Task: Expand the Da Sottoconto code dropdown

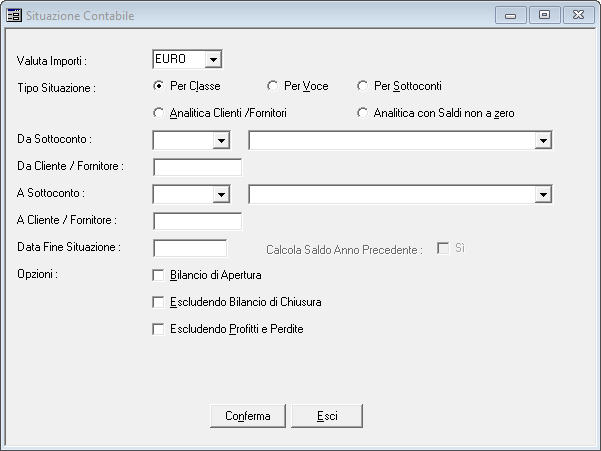Action: pos(221,140)
